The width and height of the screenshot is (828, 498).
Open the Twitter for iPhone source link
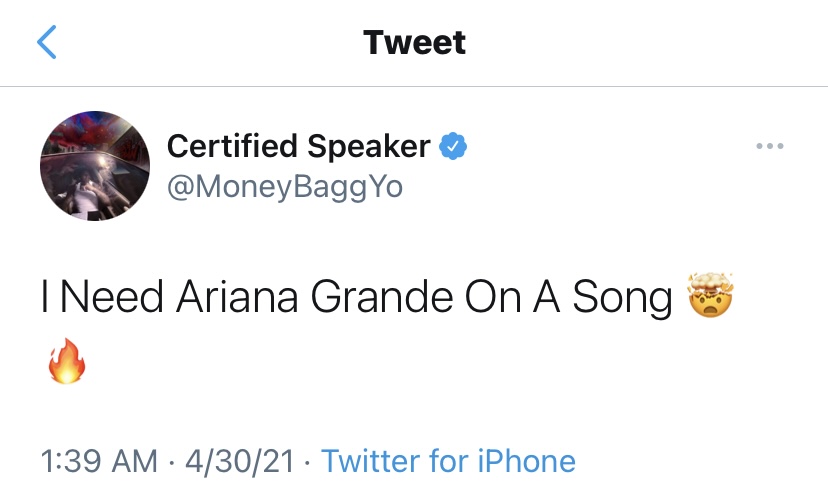pos(448,461)
